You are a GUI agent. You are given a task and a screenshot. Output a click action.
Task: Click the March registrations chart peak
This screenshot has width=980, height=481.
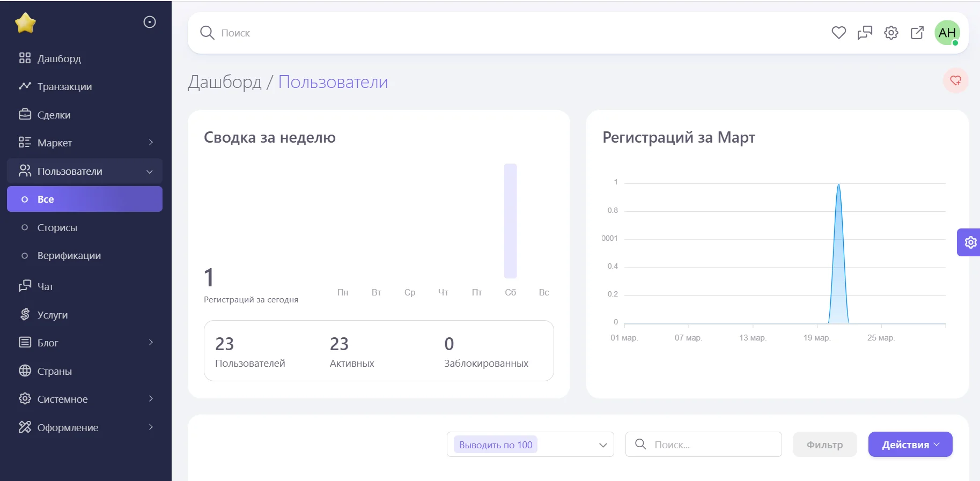point(838,185)
